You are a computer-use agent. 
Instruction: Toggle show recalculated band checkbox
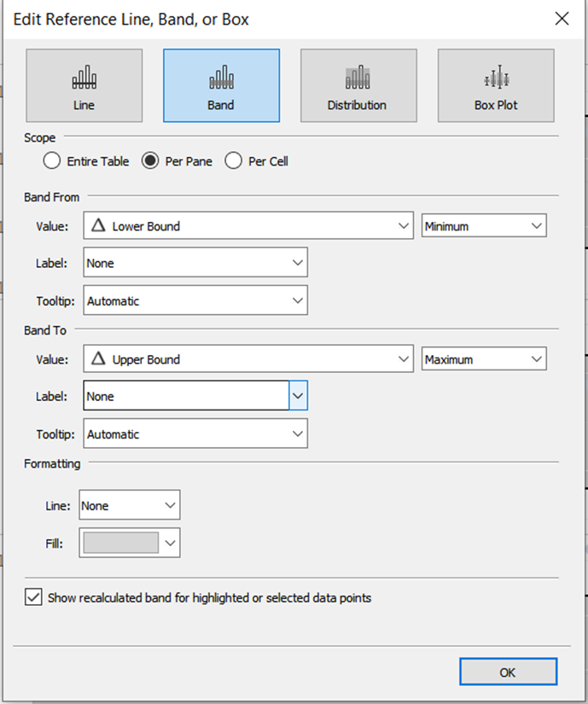click(x=34, y=598)
